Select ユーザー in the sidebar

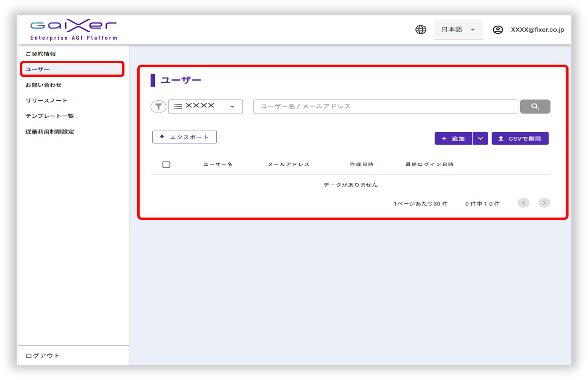click(38, 69)
